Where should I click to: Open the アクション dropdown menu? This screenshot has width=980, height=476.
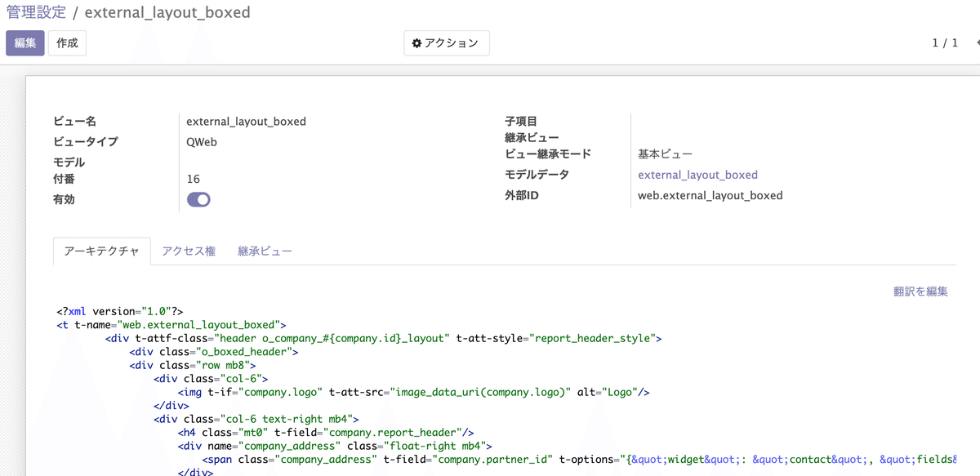pyautogui.click(x=447, y=43)
